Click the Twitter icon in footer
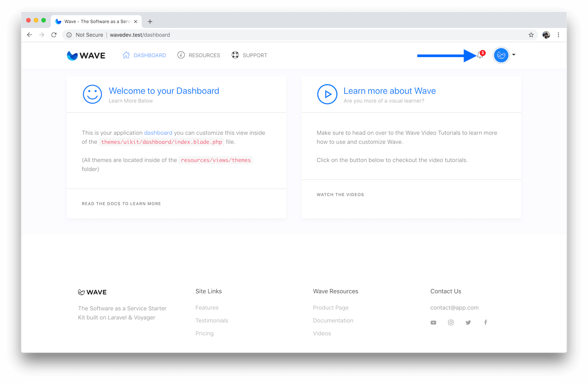The height and width of the screenshot is (383, 588). tap(468, 323)
